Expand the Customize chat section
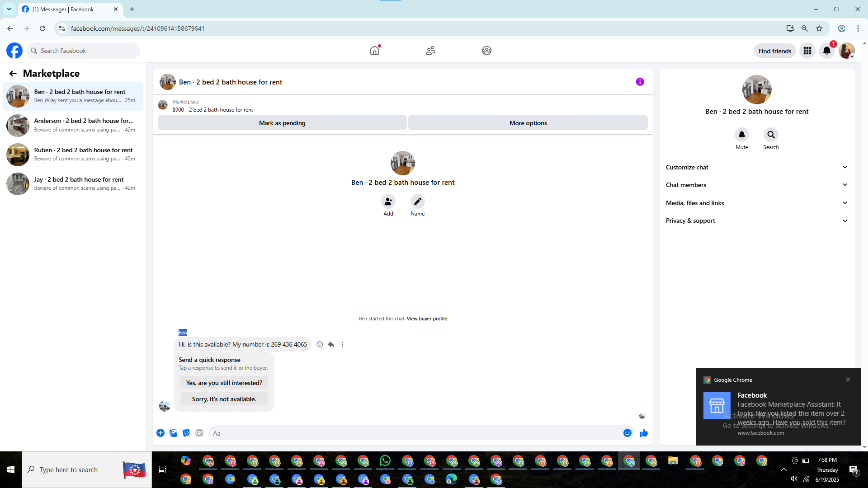Screen dimensions: 868x488 (757, 167)
